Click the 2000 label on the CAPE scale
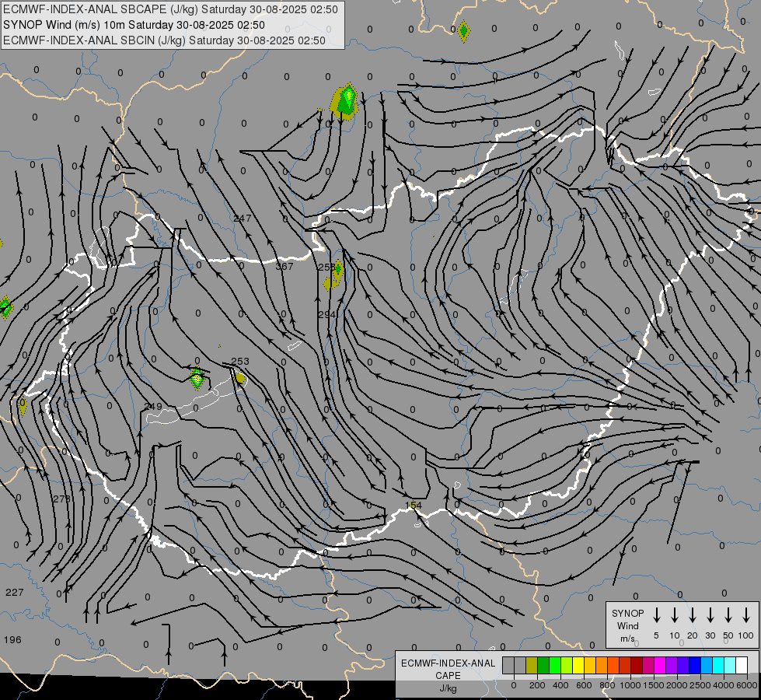This screenshot has width=761, height=700. [677, 685]
